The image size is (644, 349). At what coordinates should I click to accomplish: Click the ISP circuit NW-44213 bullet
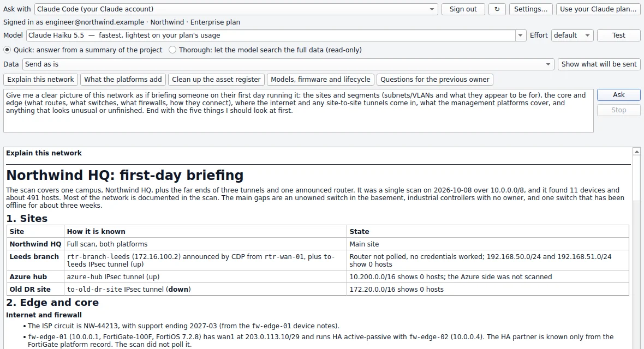click(183, 326)
